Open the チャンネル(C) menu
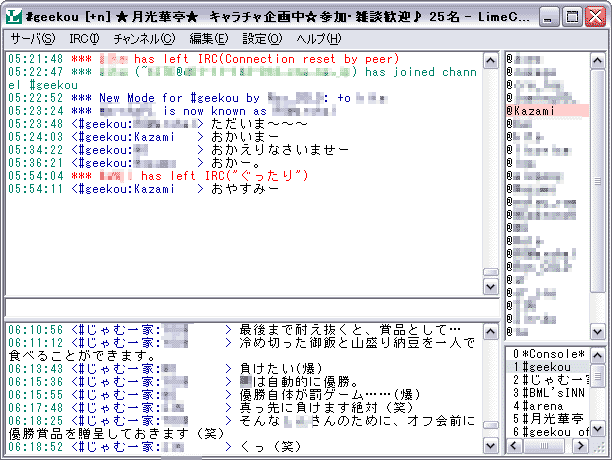 click(143, 39)
